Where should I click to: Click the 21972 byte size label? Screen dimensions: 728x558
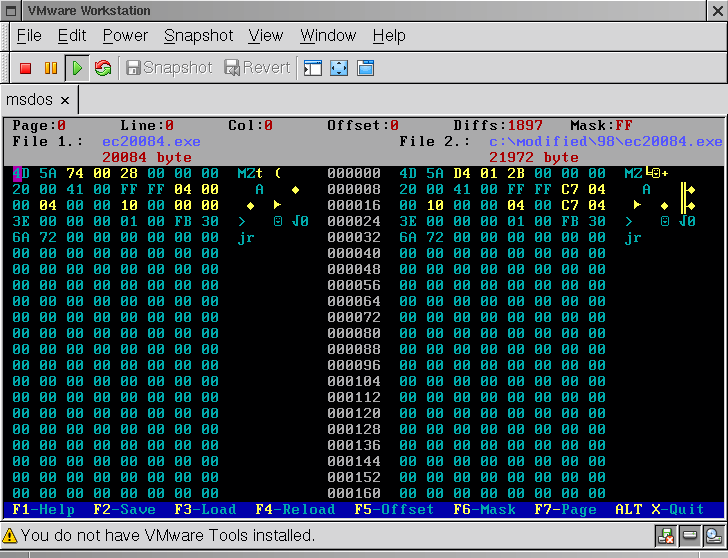534,157
